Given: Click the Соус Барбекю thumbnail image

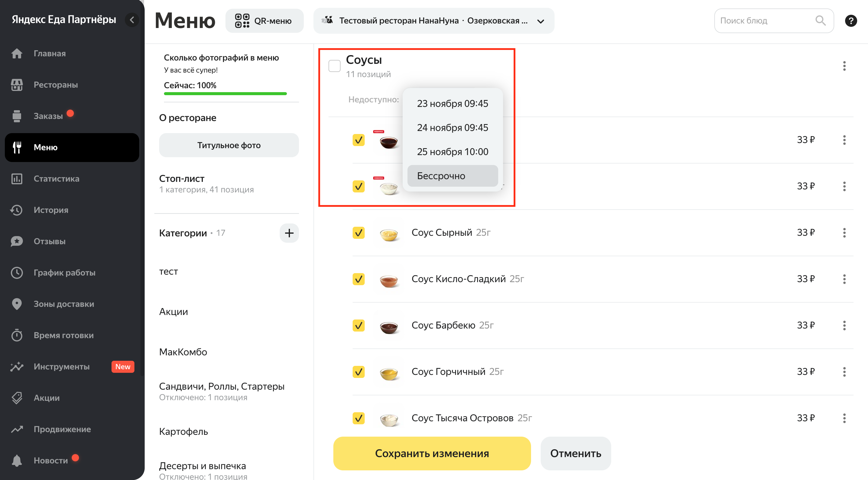Looking at the screenshot, I should pyautogui.click(x=388, y=326).
